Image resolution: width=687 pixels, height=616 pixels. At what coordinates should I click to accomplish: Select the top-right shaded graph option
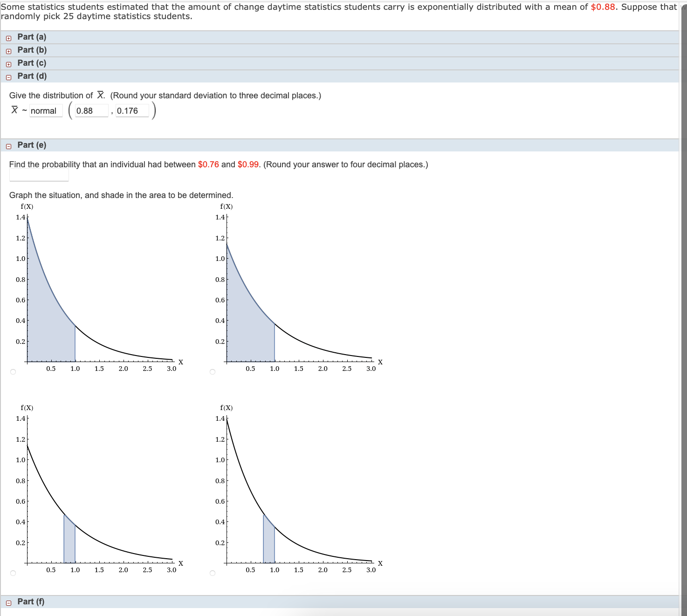pyautogui.click(x=212, y=371)
